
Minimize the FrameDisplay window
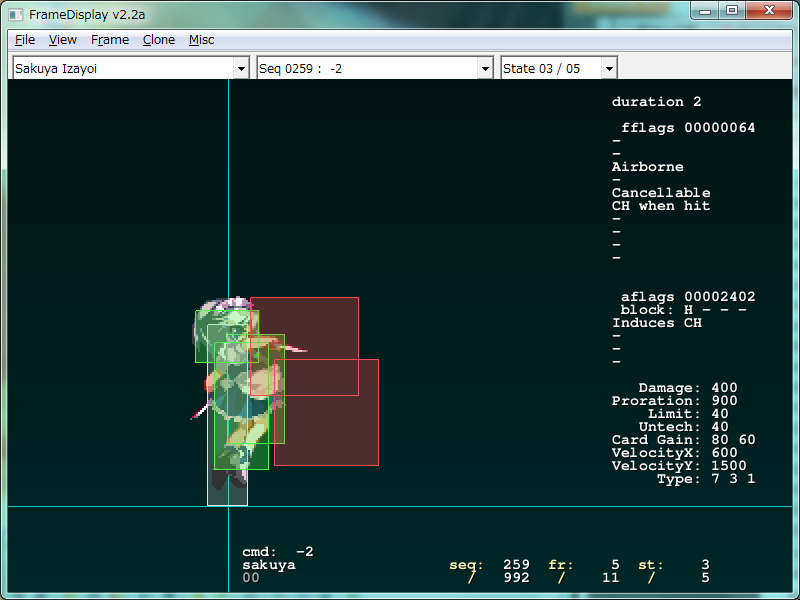pos(707,11)
